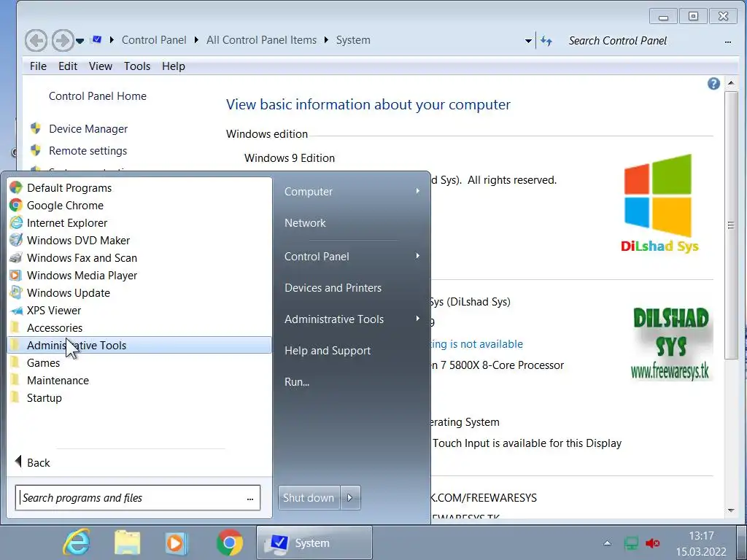Viewport: 747px width, 560px height.
Task: Click the muted volume tray icon
Action: [x=652, y=542]
